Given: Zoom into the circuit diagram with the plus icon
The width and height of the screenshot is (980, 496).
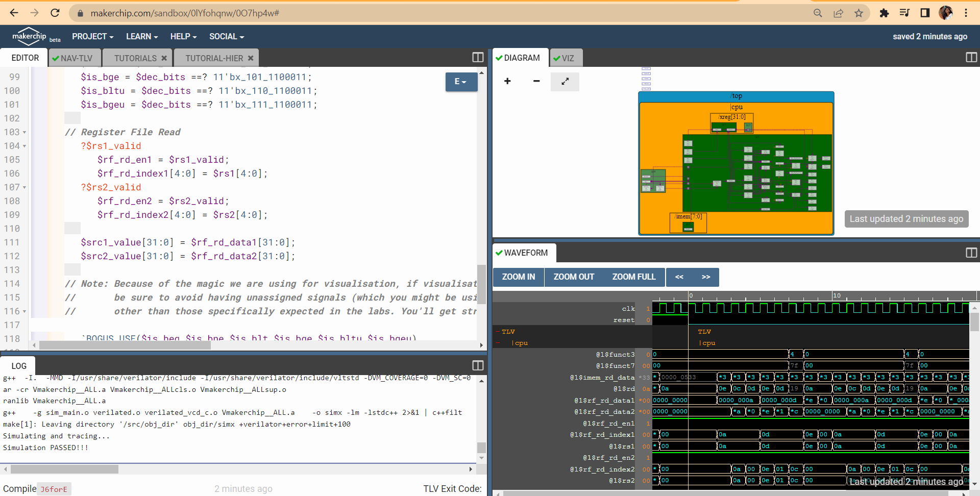Looking at the screenshot, I should tap(507, 81).
